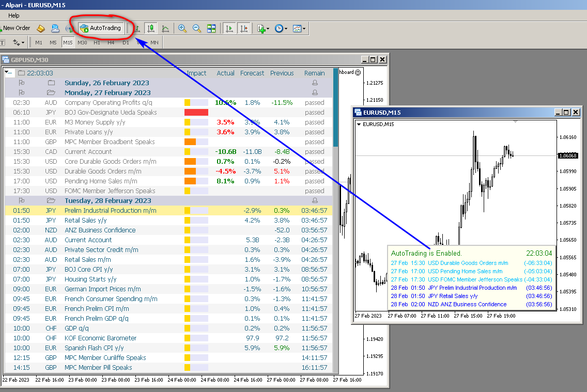This screenshot has height=392, width=587.
Task: Click red impact bar for BOJ Ueda Speaks
Action: pyautogui.click(x=196, y=112)
